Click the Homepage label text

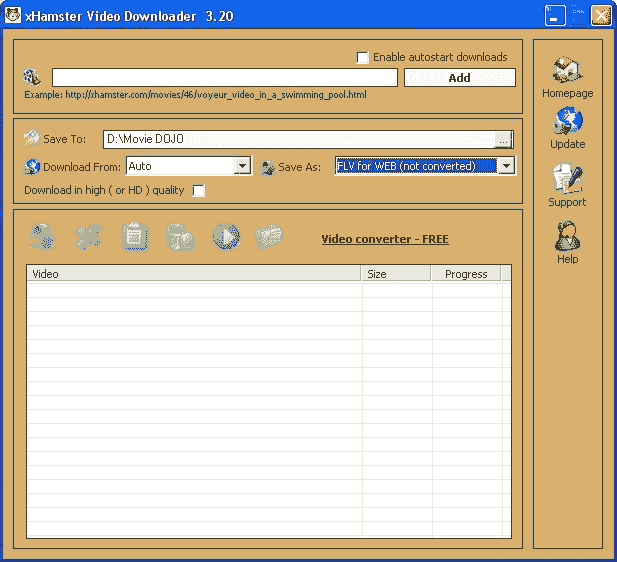tap(567, 93)
